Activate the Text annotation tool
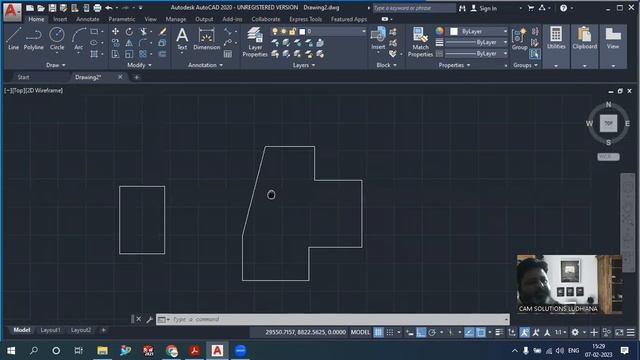The image size is (640, 360). [182, 39]
